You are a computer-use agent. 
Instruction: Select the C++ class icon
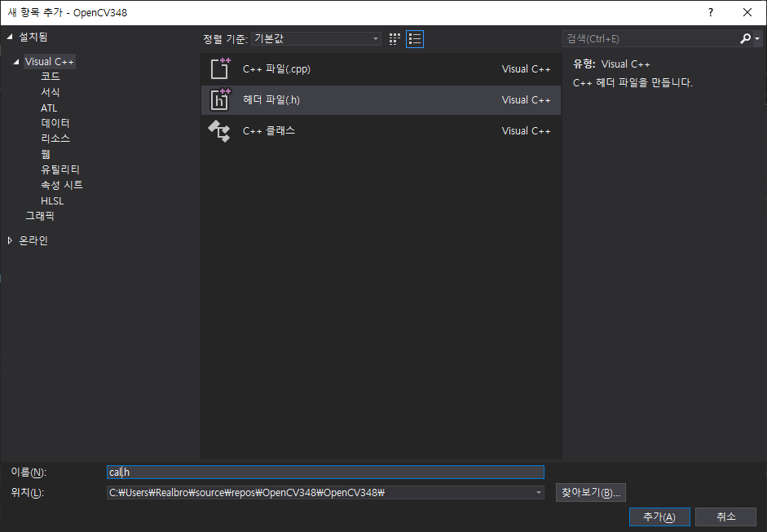[x=219, y=131]
